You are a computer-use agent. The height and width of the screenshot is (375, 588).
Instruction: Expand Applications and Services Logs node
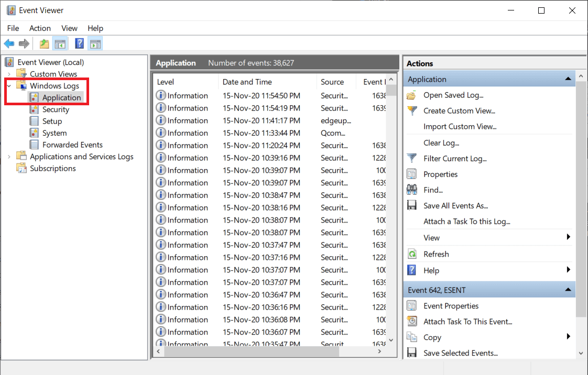tap(9, 157)
